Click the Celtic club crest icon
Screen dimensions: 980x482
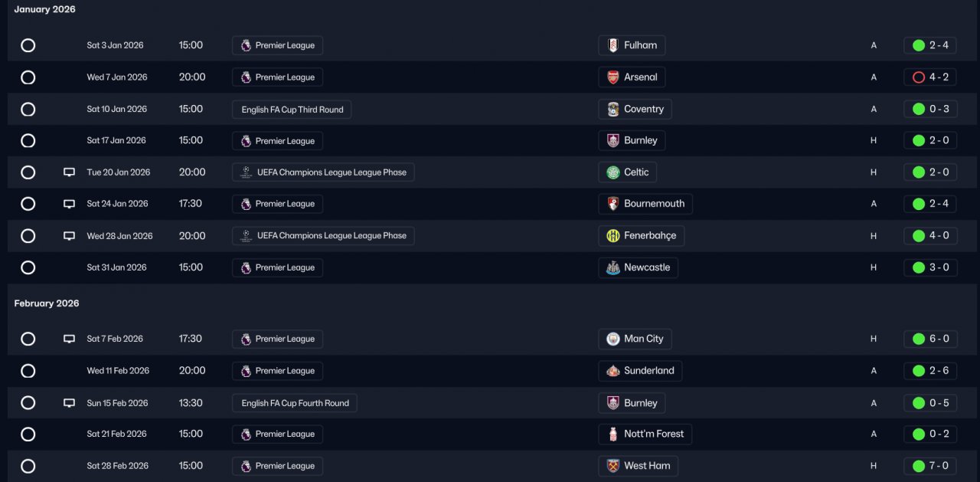[x=612, y=172]
